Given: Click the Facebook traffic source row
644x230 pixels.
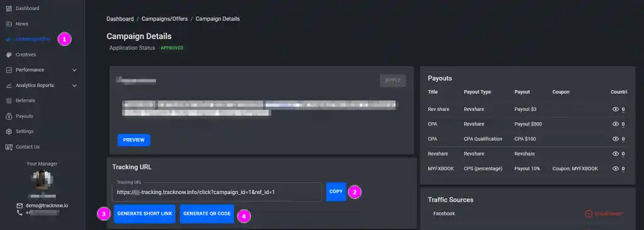Looking at the screenshot, I should [528, 214].
